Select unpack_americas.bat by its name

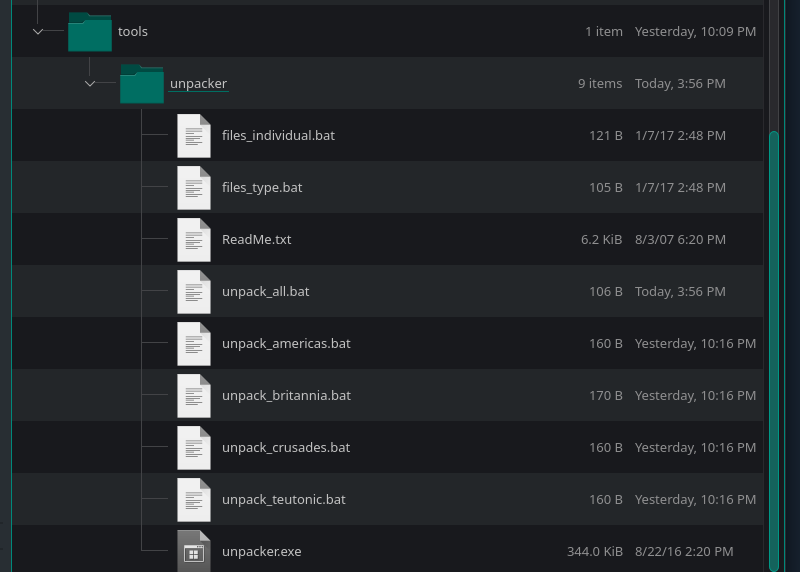(286, 344)
